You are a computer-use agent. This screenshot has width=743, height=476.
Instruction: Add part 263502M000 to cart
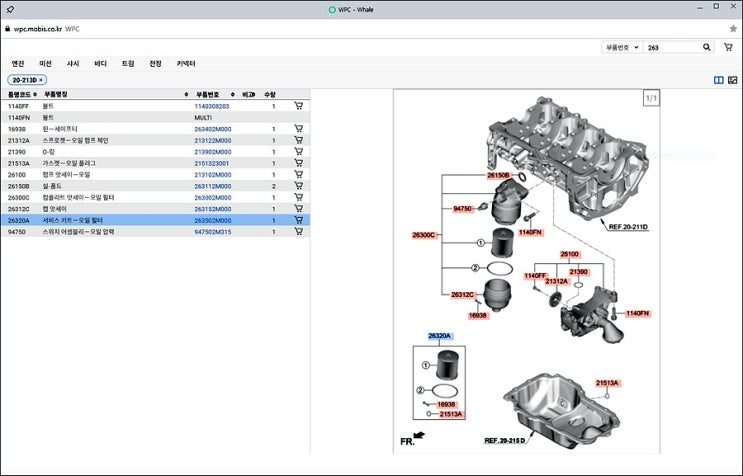tap(298, 220)
